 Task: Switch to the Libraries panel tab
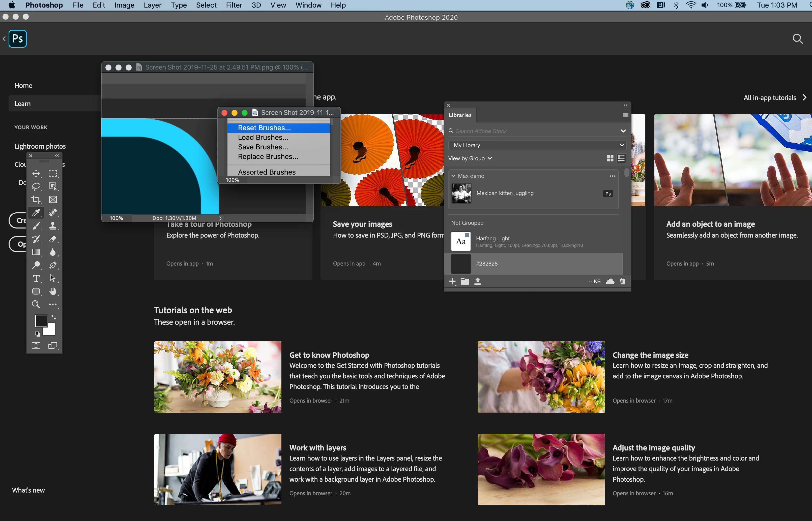[460, 115]
